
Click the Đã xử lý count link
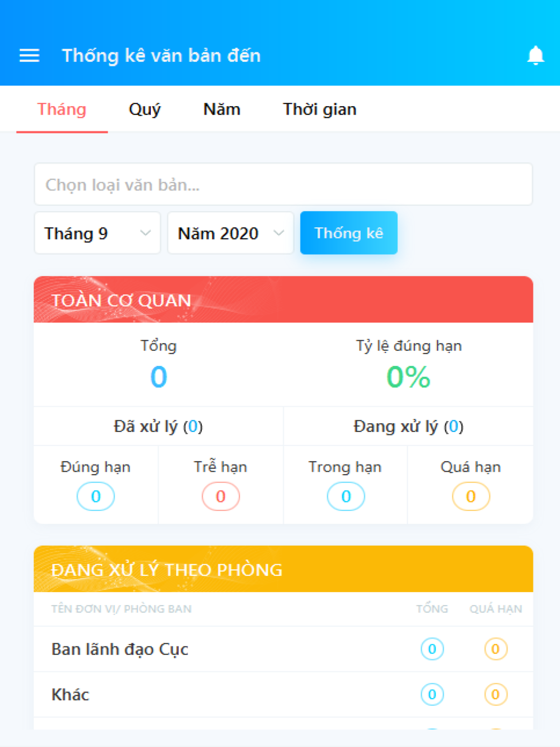[193, 427]
